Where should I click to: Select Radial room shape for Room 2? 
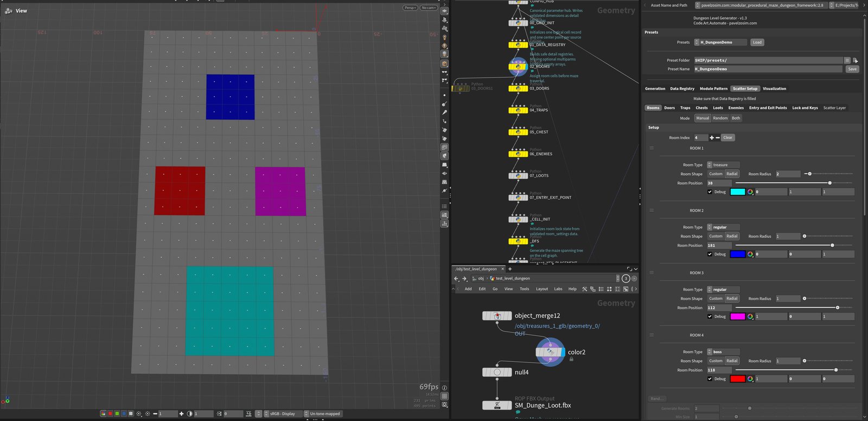732,237
